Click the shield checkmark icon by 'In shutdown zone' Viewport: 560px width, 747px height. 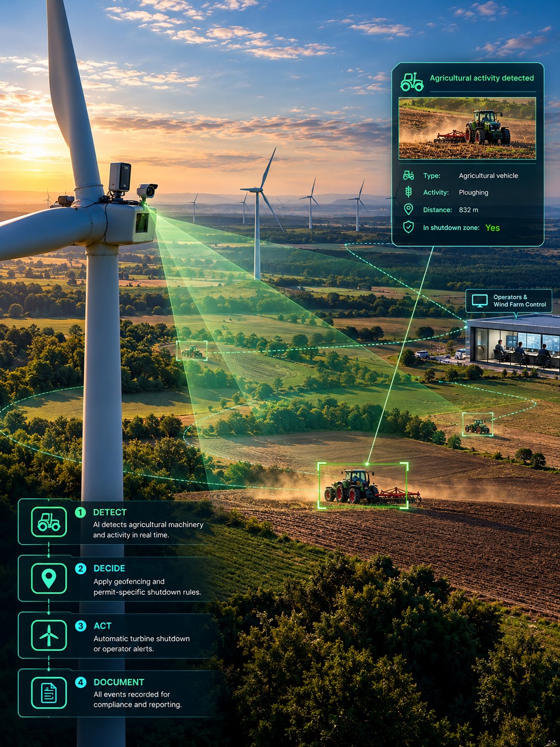click(x=408, y=227)
